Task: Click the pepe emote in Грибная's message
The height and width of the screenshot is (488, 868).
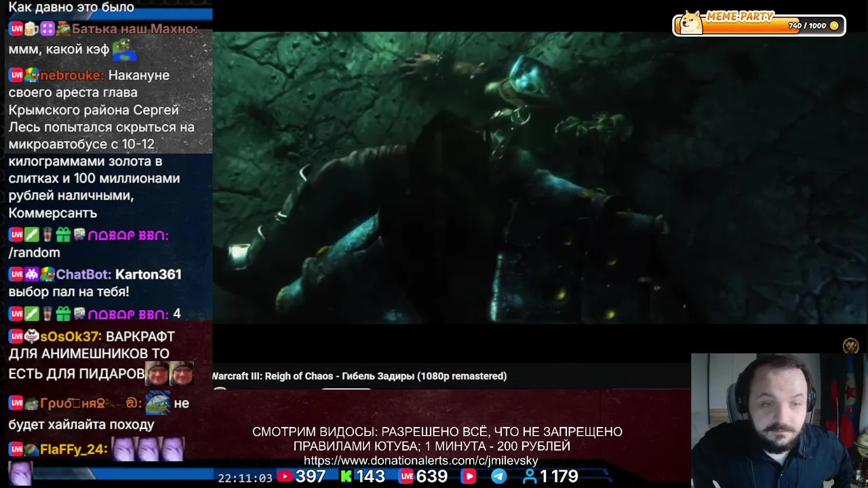Action: (158, 402)
